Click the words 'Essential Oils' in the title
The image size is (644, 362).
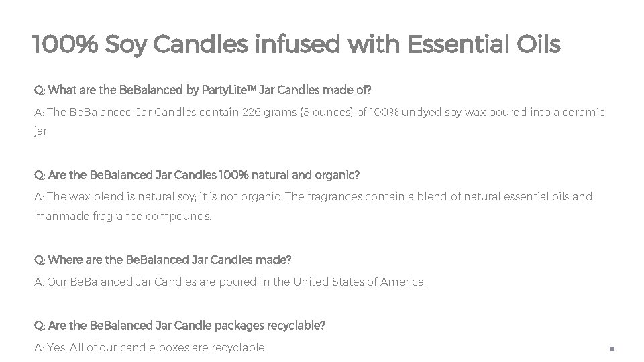(x=484, y=44)
